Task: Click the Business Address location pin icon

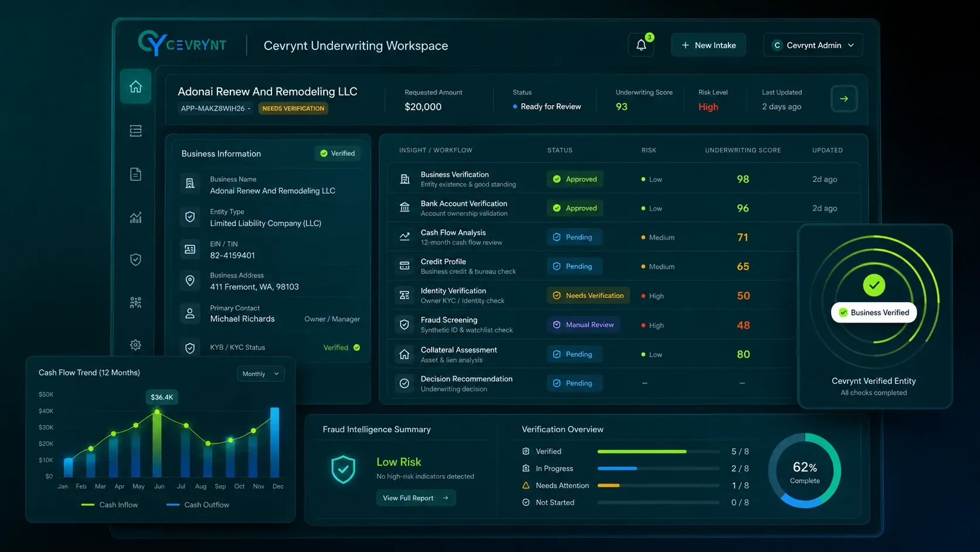Action: pos(190,280)
